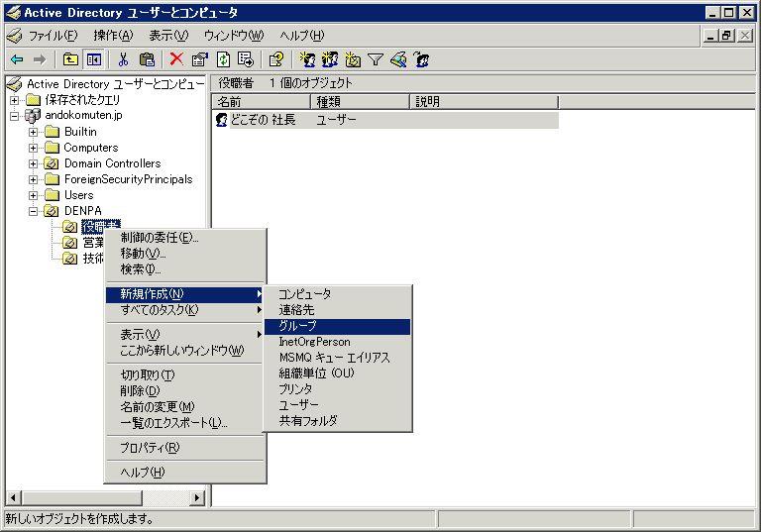
Task: Click 移動 in context menu
Action: click(185, 254)
